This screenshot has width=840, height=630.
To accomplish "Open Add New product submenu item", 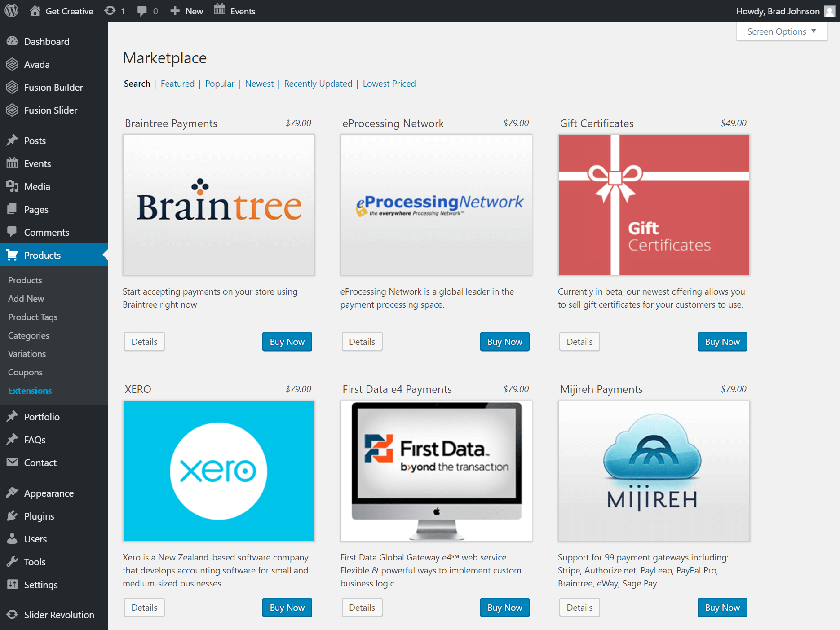I will [x=26, y=299].
